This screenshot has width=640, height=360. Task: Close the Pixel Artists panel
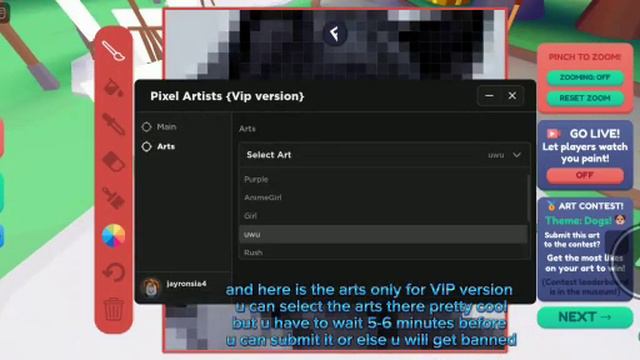[512, 96]
